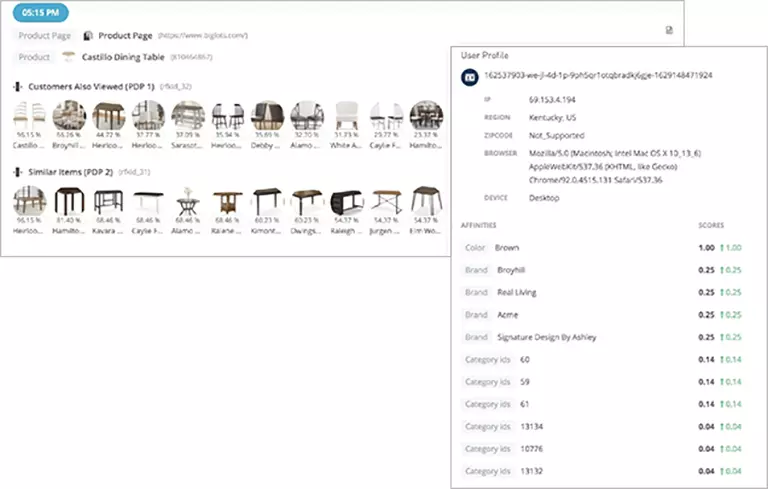Click the gray Product Page tag
This screenshot has width=768, height=489.
tap(45, 36)
